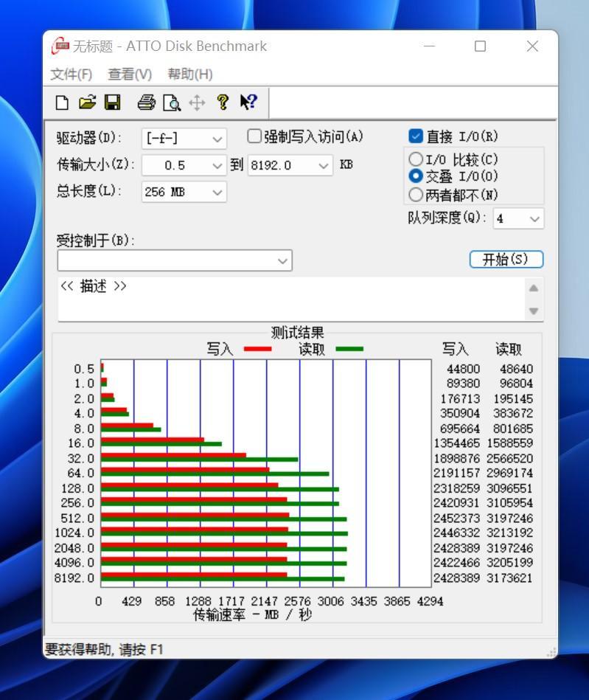Click the 开始(S) start button

pos(506,260)
